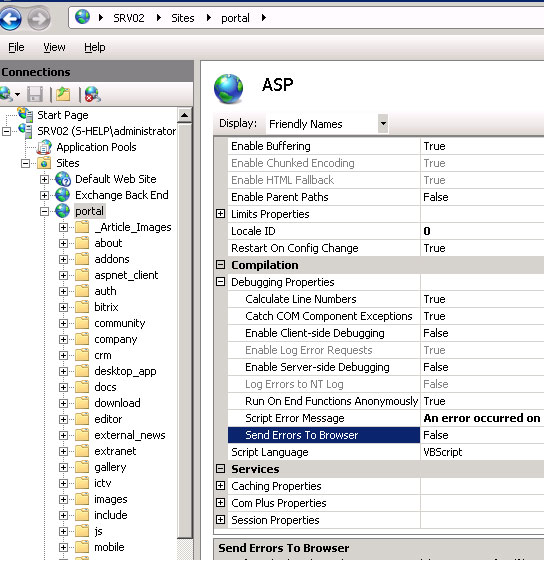Collapse the Compilation section
The height and width of the screenshot is (561, 545).
[x=221, y=264]
